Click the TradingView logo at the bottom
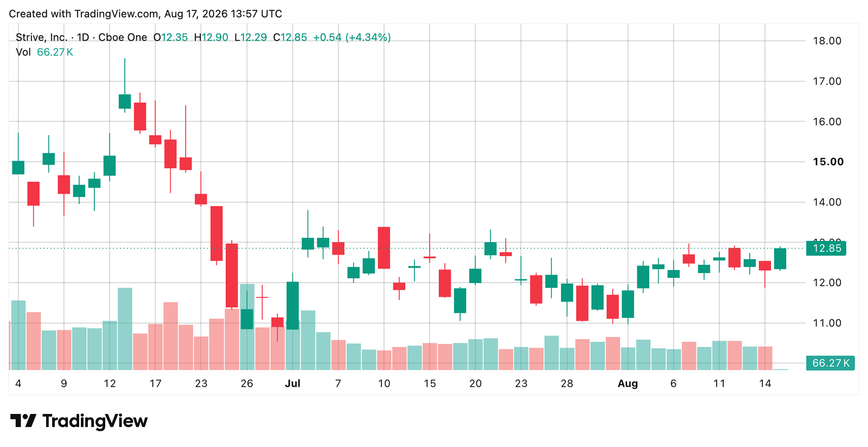The width and height of the screenshot is (868, 447). (79, 421)
